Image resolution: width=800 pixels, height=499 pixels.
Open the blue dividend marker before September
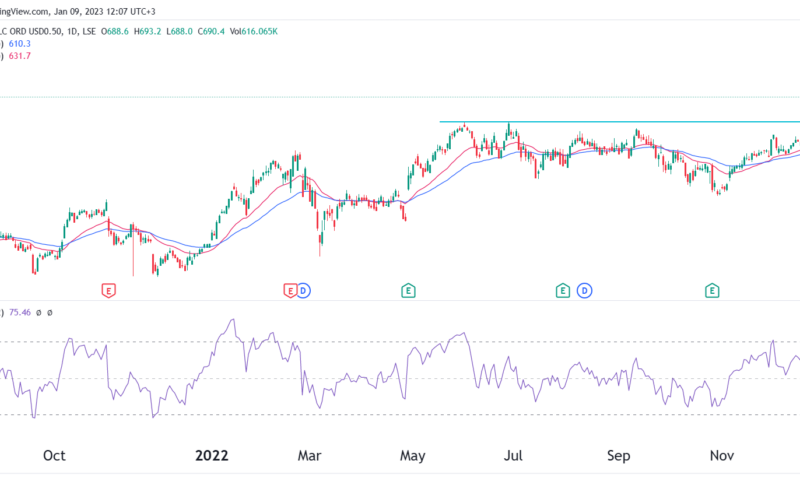(x=584, y=291)
